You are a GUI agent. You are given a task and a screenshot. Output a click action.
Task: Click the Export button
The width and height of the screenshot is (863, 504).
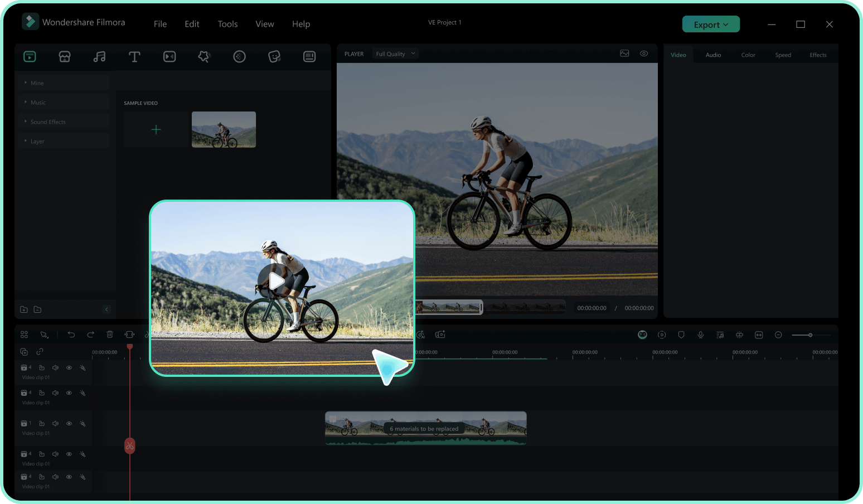pos(711,25)
